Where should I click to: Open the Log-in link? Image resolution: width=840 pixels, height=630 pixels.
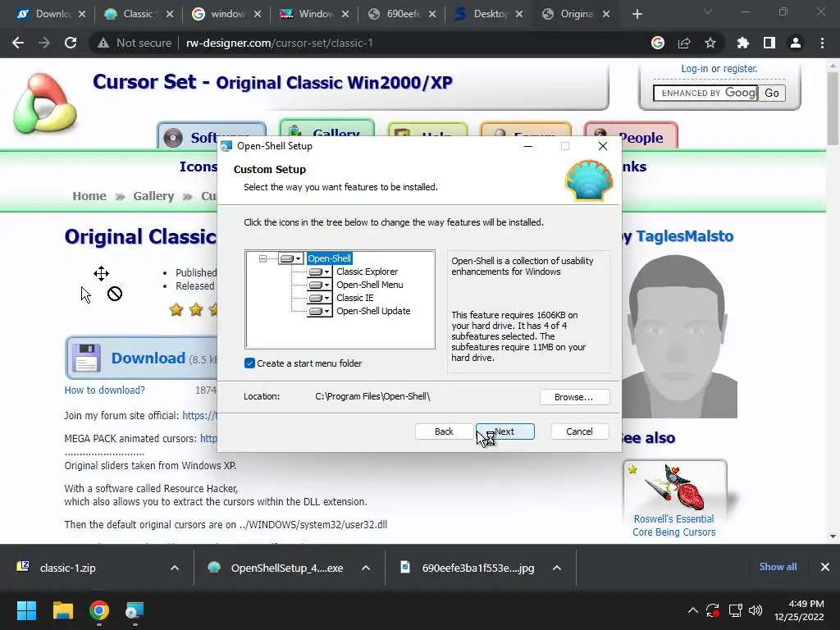[694, 69]
